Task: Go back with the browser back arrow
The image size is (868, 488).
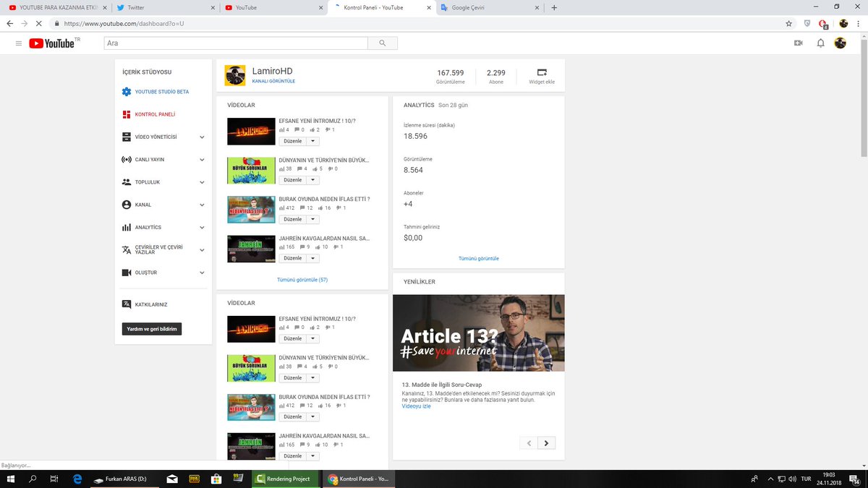Action: (x=9, y=23)
